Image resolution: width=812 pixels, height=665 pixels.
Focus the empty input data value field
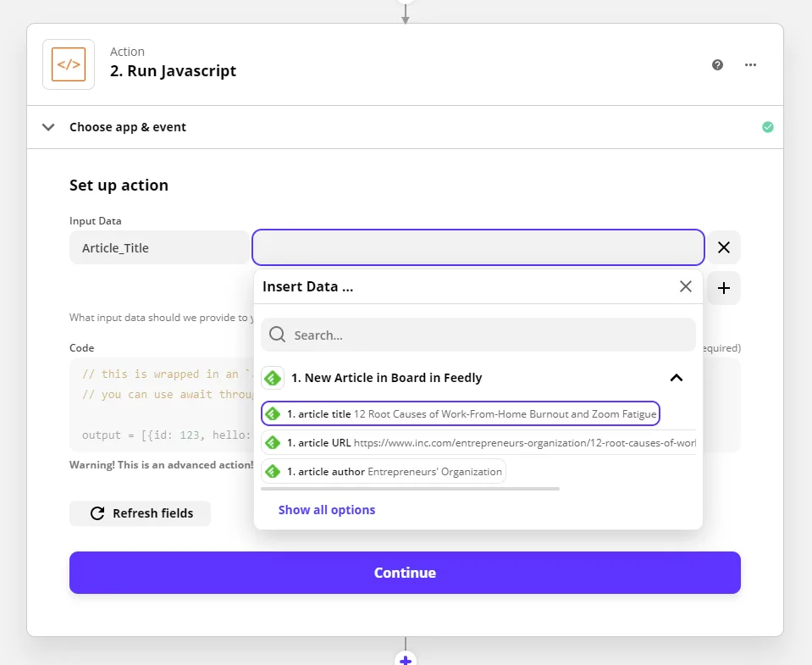pos(478,247)
